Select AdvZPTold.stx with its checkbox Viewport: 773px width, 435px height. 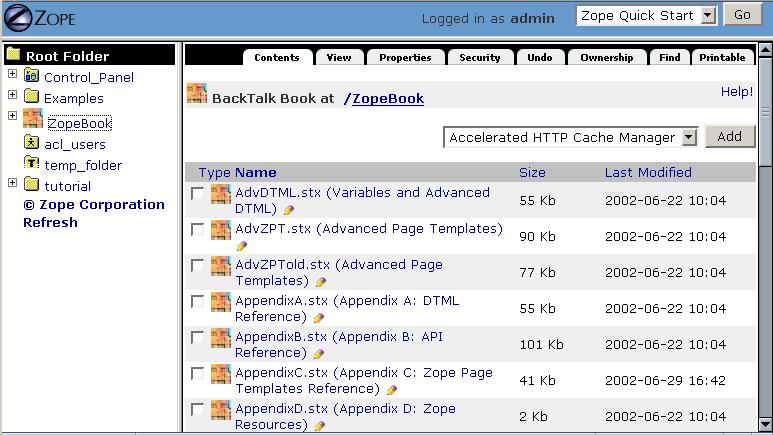click(197, 265)
